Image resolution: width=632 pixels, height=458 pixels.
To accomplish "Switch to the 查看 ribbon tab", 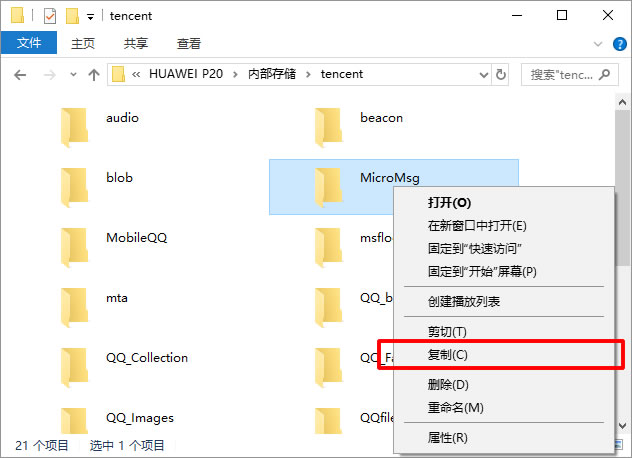I will tap(189, 43).
